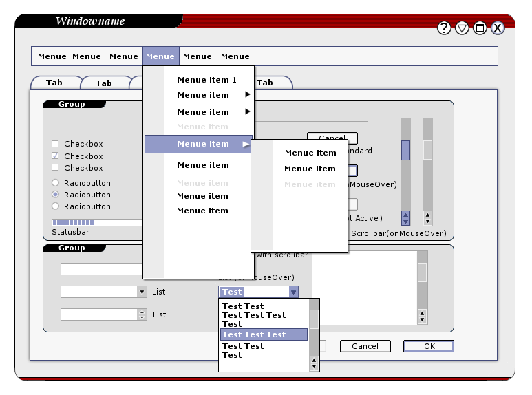532x395 pixels.
Task: Select the first 'Test Test' list entry
Action: click(243, 306)
